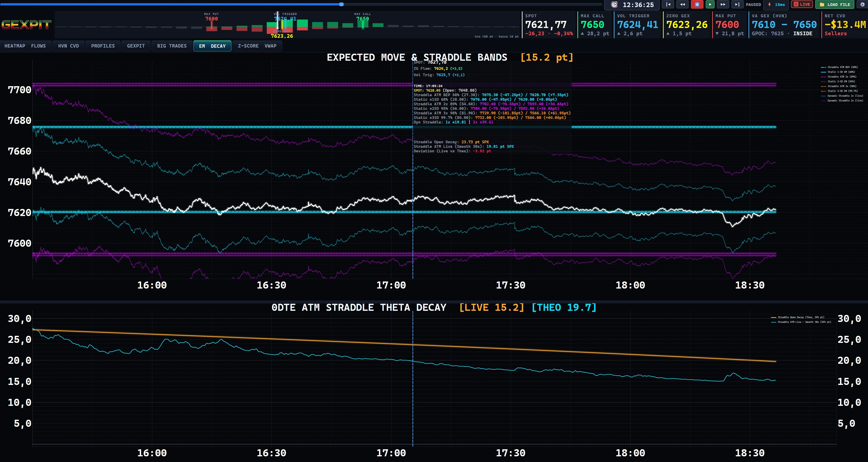868x462 pixels.
Task: Open settings via the gear icon
Action: click(863, 4)
